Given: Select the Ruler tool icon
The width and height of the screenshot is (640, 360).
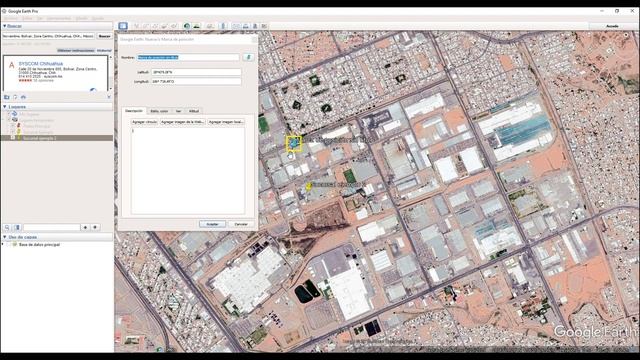Looking at the screenshot, I should (223, 26).
